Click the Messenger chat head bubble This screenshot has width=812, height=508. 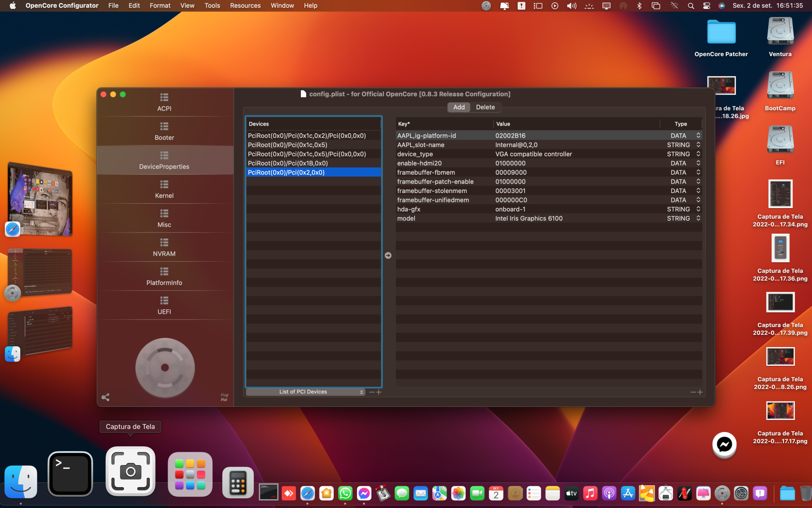[x=724, y=445]
